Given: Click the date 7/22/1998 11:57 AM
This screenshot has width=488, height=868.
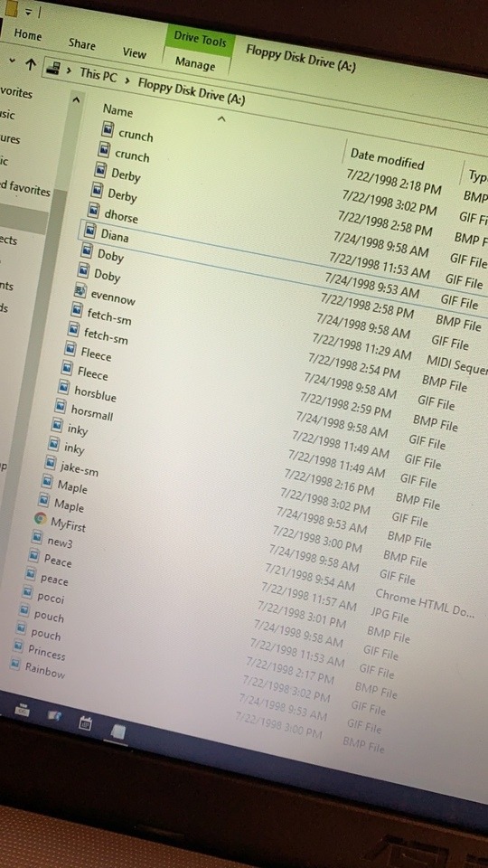Looking at the screenshot, I should (310, 596).
